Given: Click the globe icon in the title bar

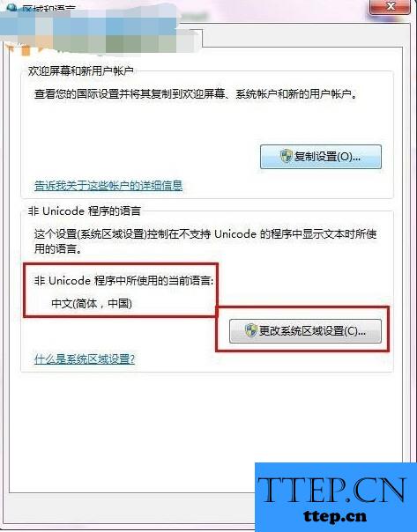Looking at the screenshot, I should (x=11, y=7).
